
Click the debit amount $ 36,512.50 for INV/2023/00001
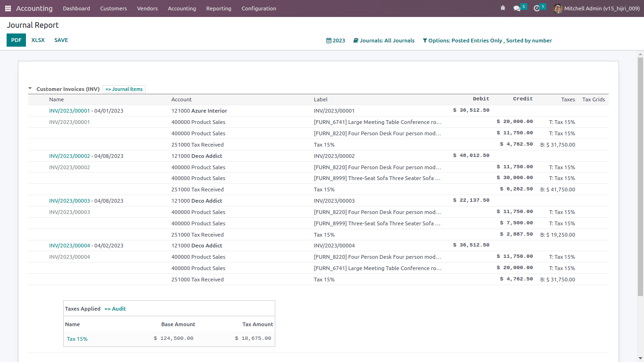(x=471, y=110)
